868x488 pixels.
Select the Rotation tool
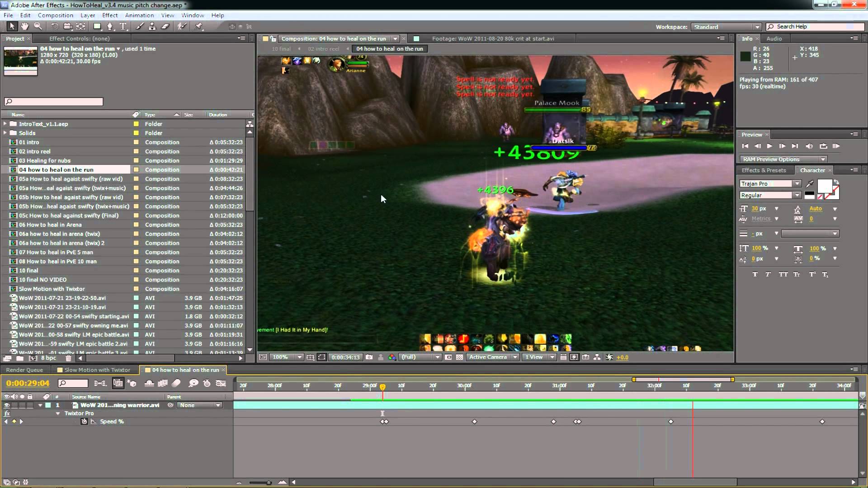coord(54,27)
